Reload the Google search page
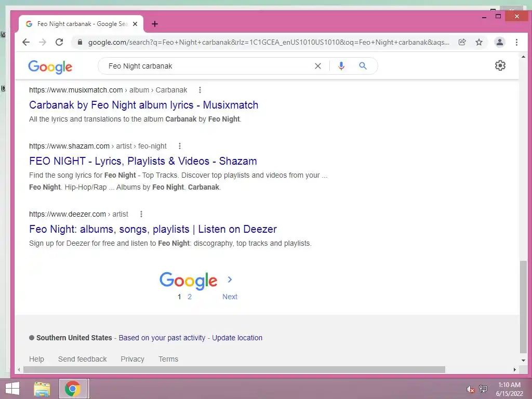The image size is (532, 399). [59, 42]
